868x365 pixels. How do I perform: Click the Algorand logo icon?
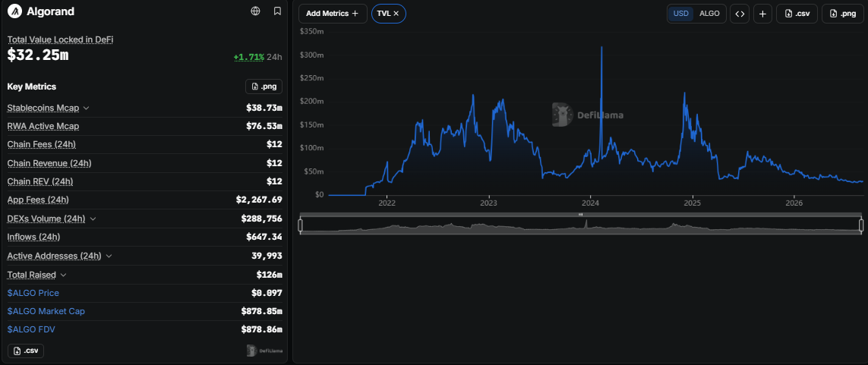pos(15,11)
